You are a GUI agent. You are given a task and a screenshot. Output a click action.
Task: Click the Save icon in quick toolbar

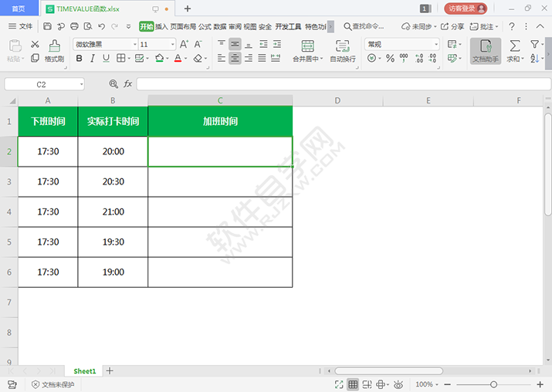[47, 26]
